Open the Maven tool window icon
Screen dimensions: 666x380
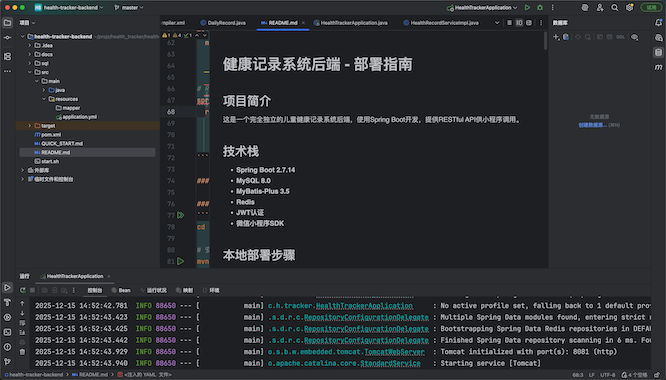[x=658, y=67]
